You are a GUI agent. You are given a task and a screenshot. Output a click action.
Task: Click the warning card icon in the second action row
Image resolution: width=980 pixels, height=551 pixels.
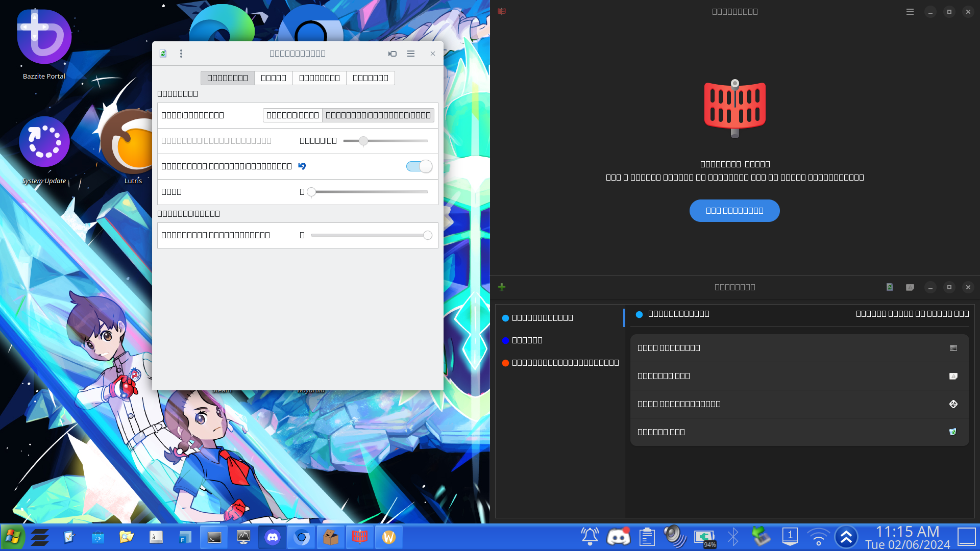point(953,376)
